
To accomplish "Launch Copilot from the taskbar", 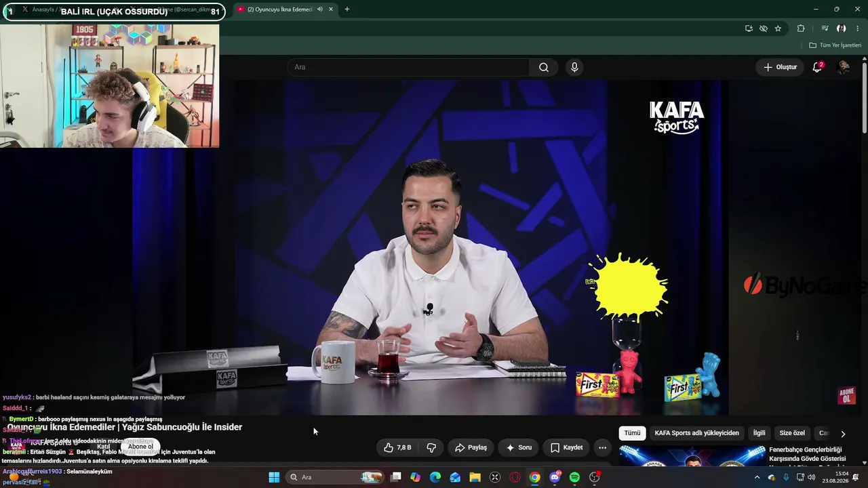I will click(x=416, y=477).
